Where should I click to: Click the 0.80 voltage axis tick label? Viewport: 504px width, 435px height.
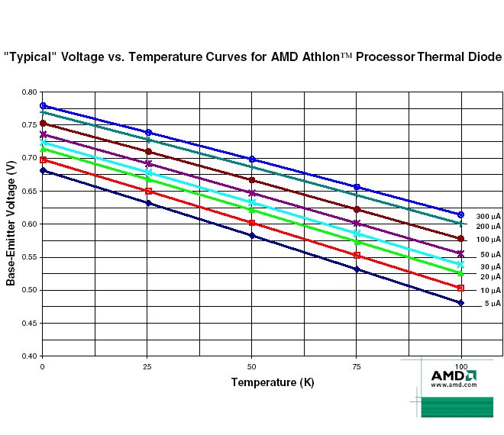[30, 92]
